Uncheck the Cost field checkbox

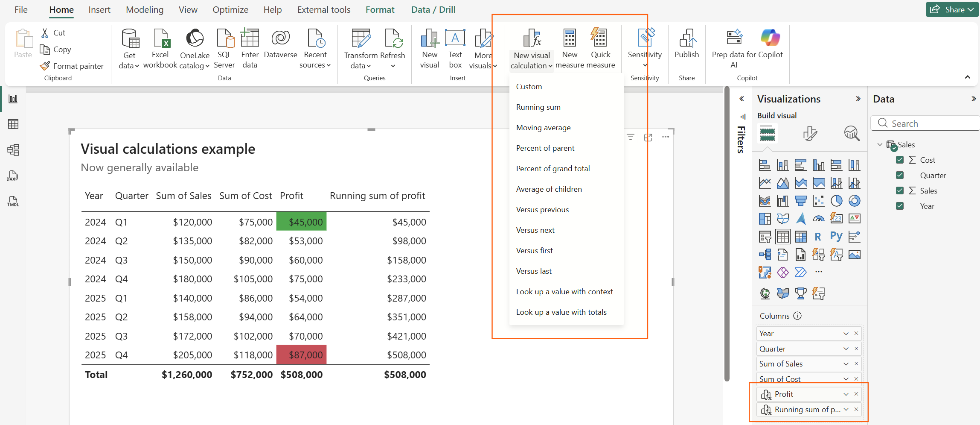(x=900, y=160)
